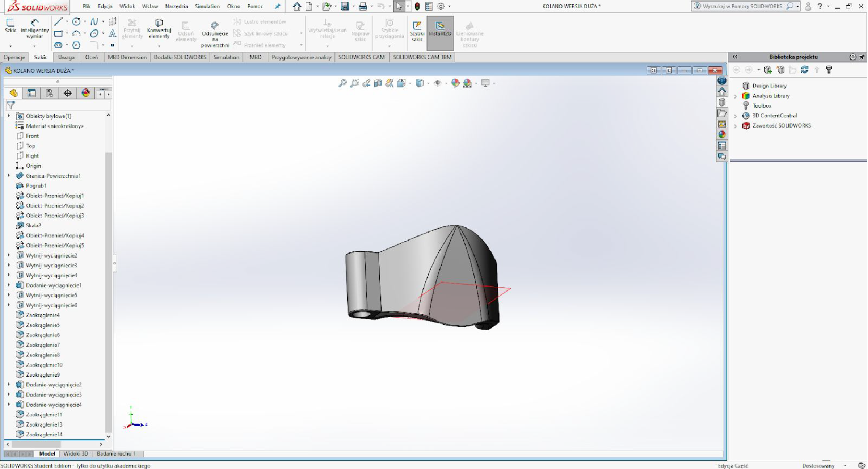Viewport: 868px width, 469px height.
Task: Open the Narzędzia menu
Action: (176, 7)
